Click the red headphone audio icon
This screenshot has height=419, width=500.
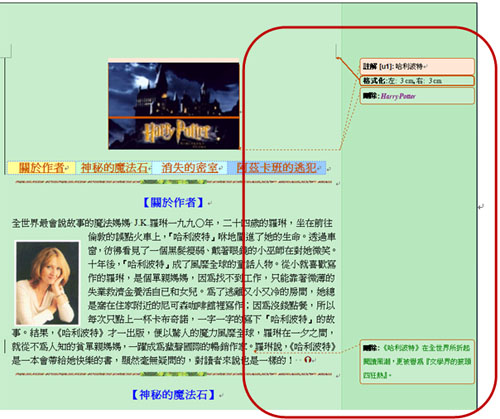(x=308, y=360)
